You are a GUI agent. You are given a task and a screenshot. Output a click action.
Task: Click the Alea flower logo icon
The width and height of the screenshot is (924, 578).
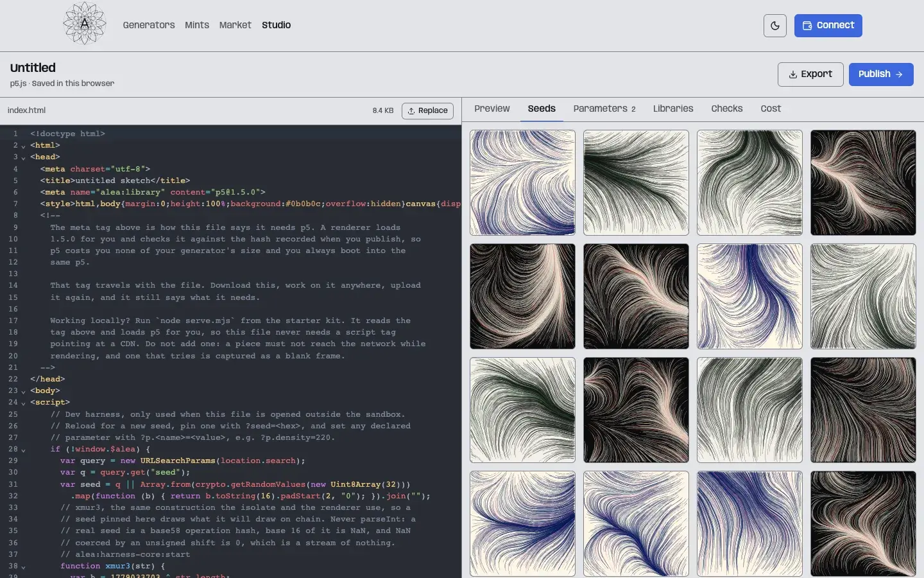(84, 24)
